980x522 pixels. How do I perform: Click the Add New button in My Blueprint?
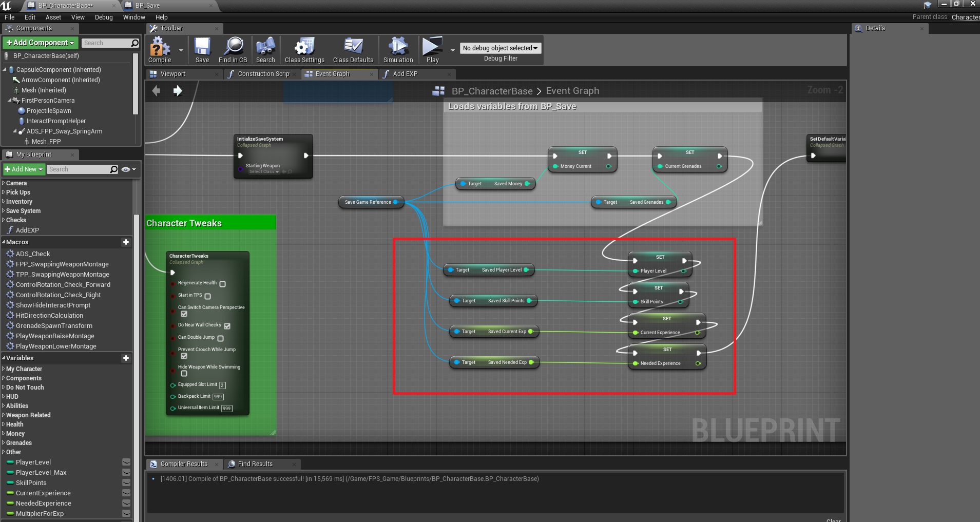(x=24, y=169)
